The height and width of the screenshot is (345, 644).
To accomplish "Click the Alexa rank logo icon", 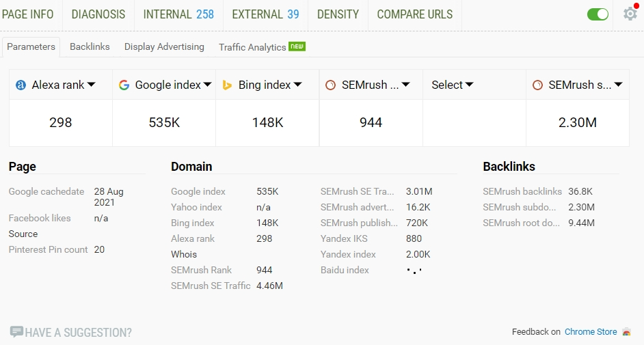I will point(21,85).
